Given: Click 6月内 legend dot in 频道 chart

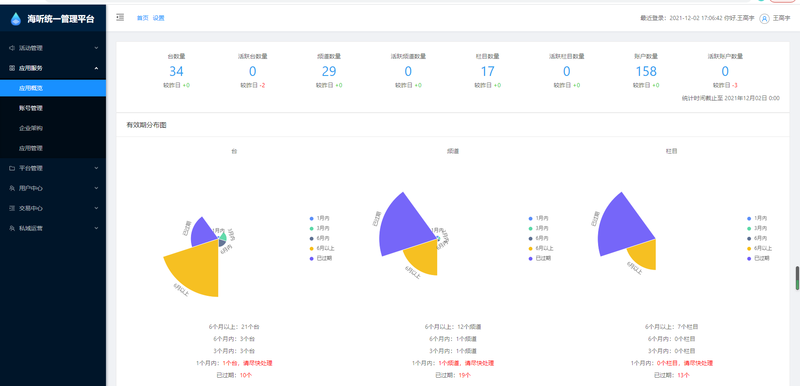Looking at the screenshot, I should point(530,238).
